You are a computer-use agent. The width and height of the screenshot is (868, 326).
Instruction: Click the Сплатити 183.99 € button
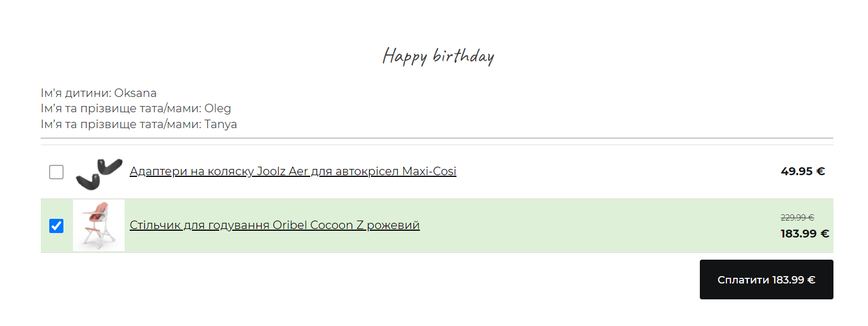(766, 280)
